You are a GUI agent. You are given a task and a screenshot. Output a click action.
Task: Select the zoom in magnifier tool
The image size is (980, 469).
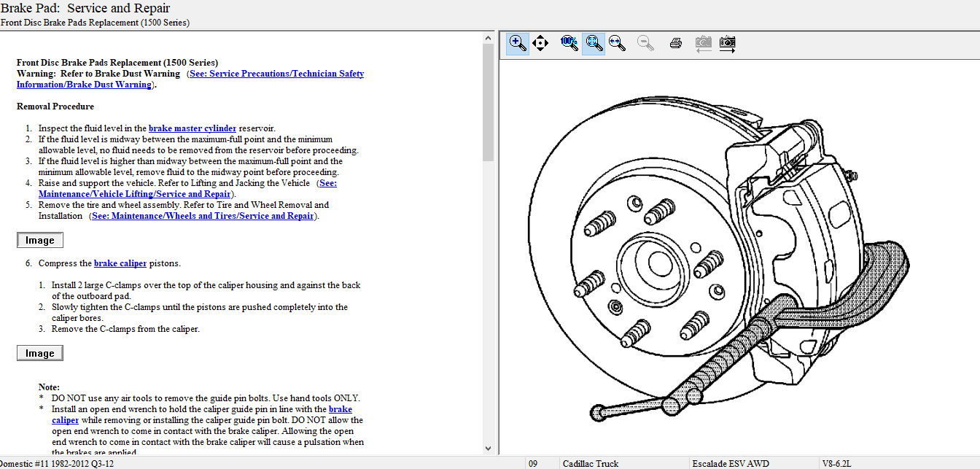[518, 43]
